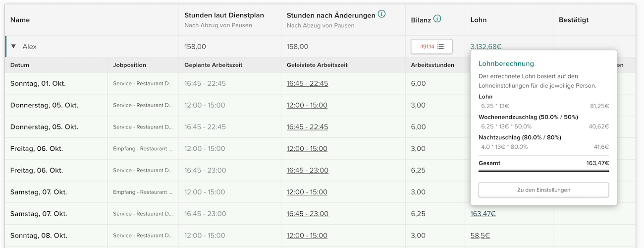Edit Samstag 07. Okt. worked time 16:45 - 23:00
Screen dimensions: 644x248
click(307, 214)
